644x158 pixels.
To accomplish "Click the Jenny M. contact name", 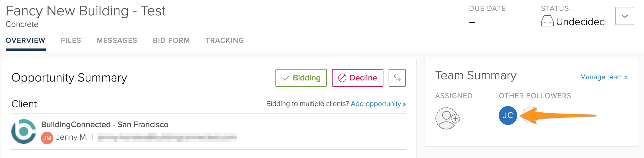I will pyautogui.click(x=72, y=137).
